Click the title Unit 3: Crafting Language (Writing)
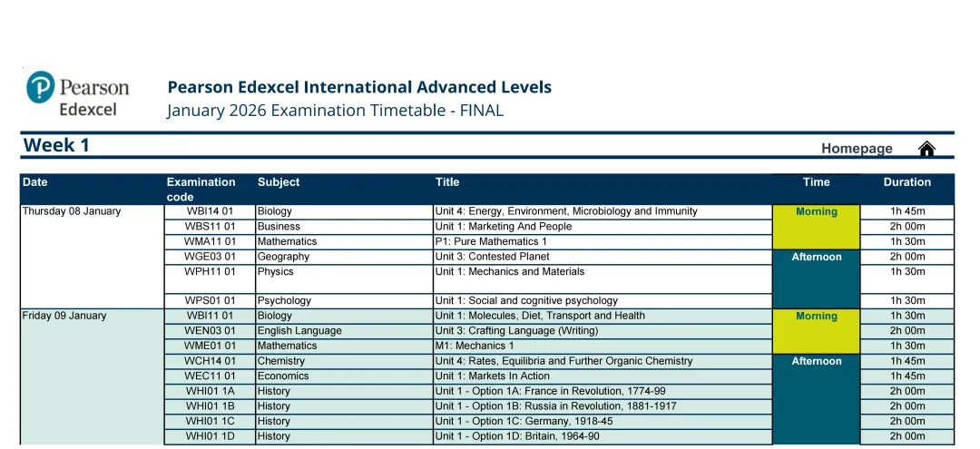 point(516,331)
